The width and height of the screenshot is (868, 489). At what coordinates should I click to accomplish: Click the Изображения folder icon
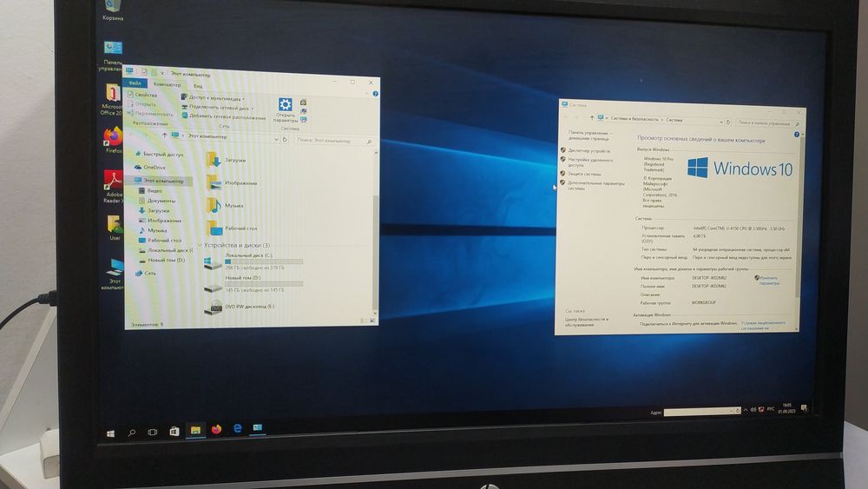tap(214, 182)
